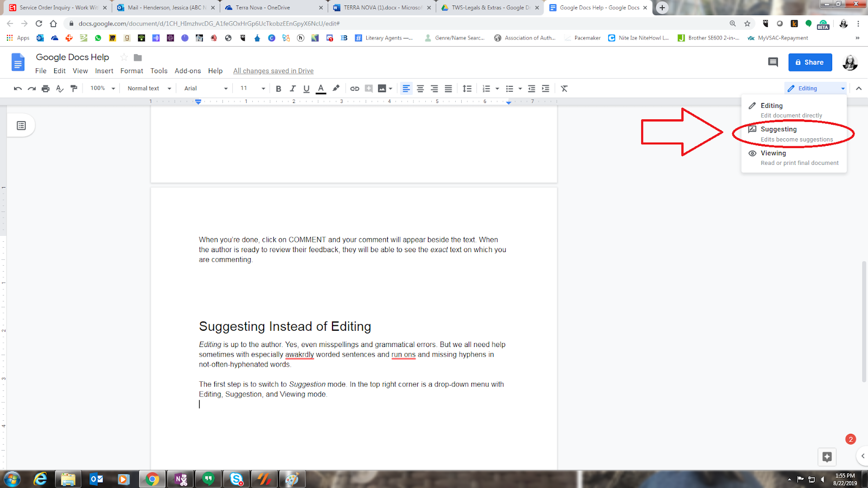Insert a link with the chain icon
The image size is (868, 488).
coord(355,88)
